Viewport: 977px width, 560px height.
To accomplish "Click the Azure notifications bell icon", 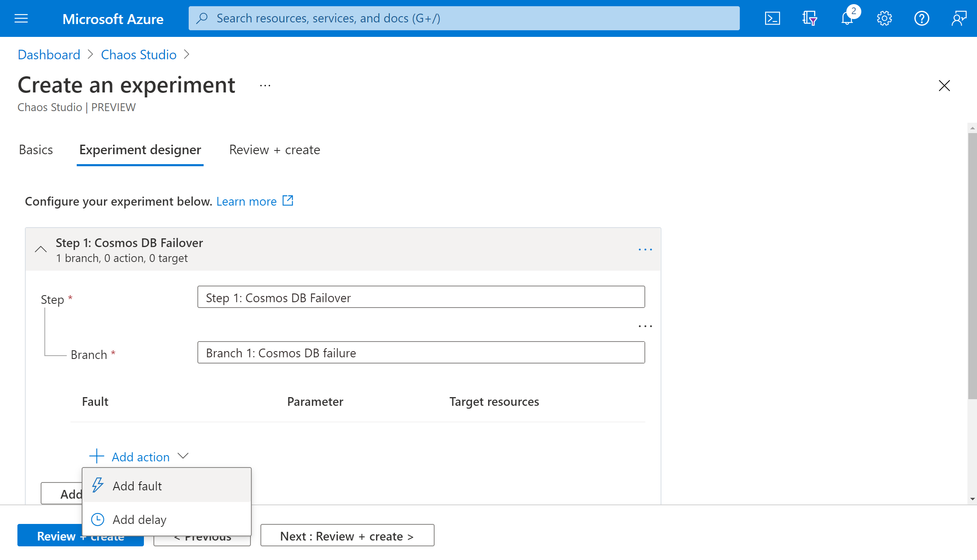I will [x=847, y=18].
